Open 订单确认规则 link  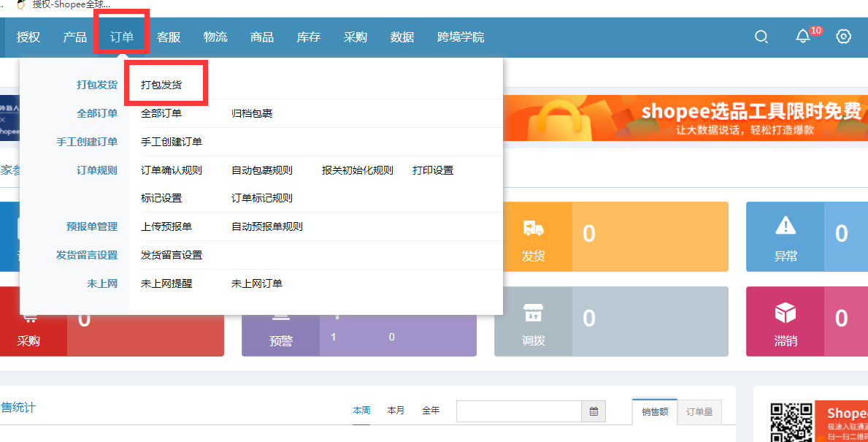pyautogui.click(x=172, y=170)
